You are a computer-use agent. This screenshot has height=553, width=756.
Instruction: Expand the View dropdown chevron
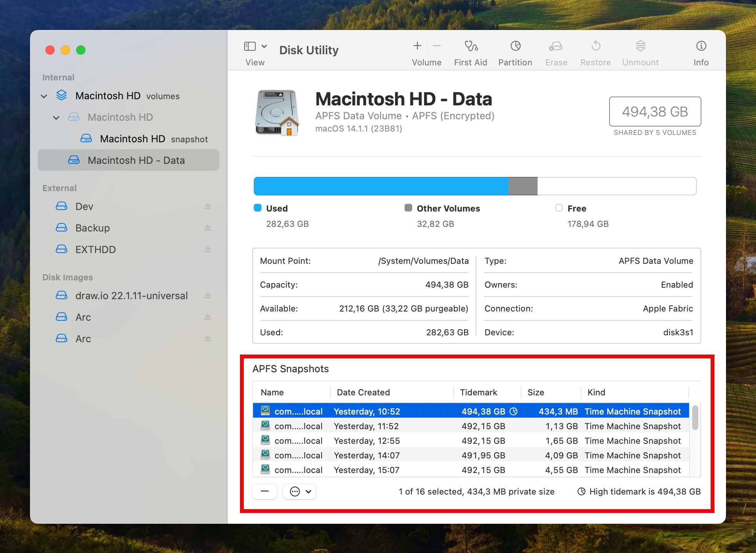[x=264, y=47]
